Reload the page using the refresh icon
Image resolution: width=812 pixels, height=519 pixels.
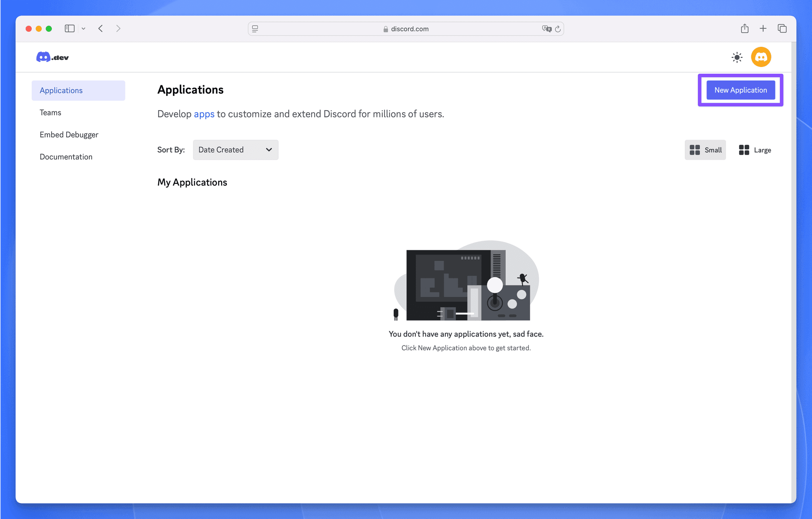point(558,29)
